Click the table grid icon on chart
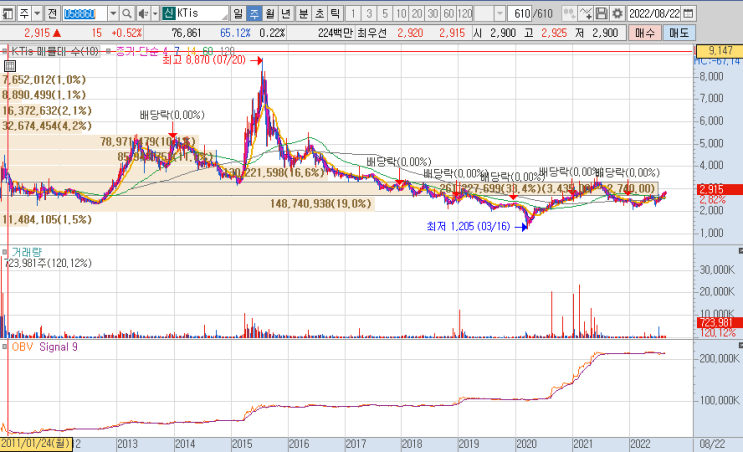Viewport: 743px width, 452px height. [x=9, y=66]
